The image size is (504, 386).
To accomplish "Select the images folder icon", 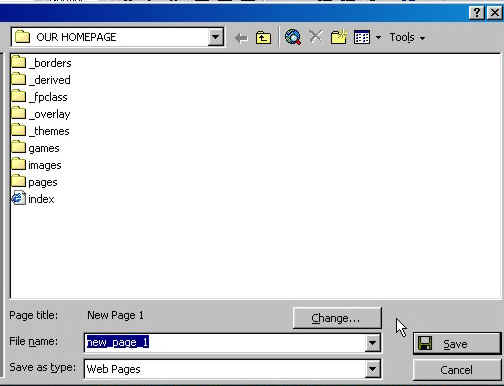I will pos(19,164).
